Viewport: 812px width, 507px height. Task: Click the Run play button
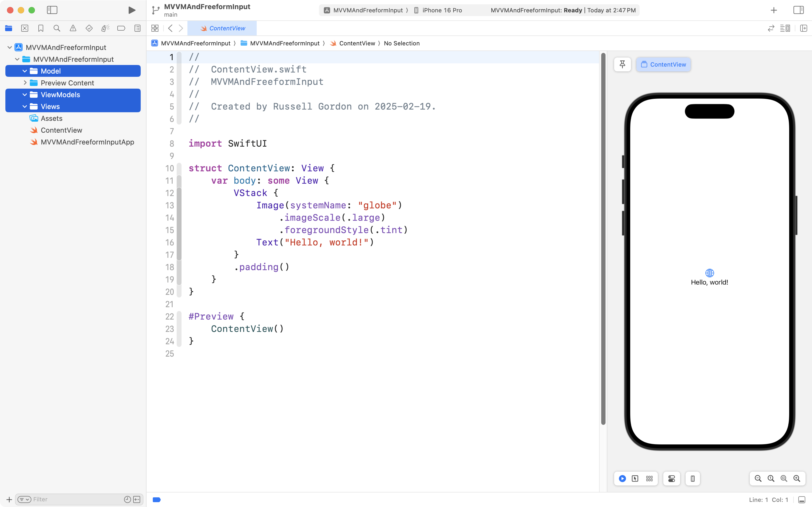click(x=132, y=10)
